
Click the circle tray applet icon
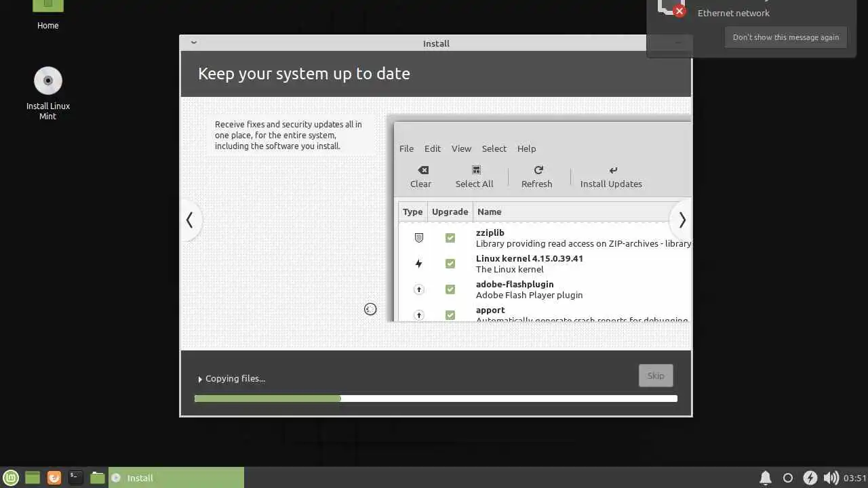[x=788, y=478]
